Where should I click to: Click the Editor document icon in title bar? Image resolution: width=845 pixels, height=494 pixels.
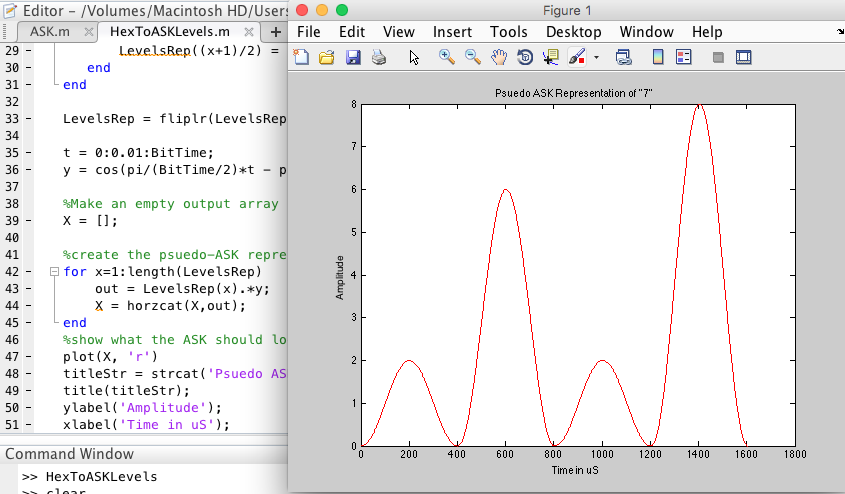[x=11, y=11]
